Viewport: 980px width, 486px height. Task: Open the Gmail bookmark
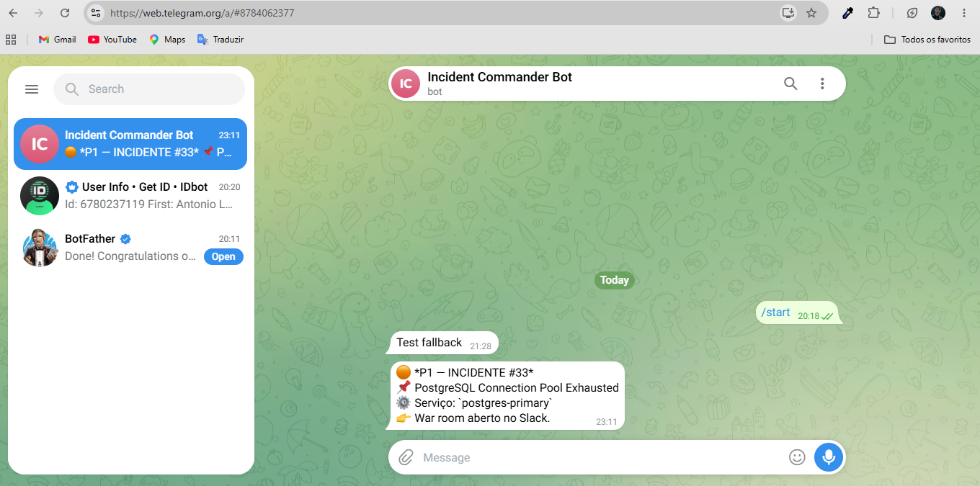(x=57, y=40)
